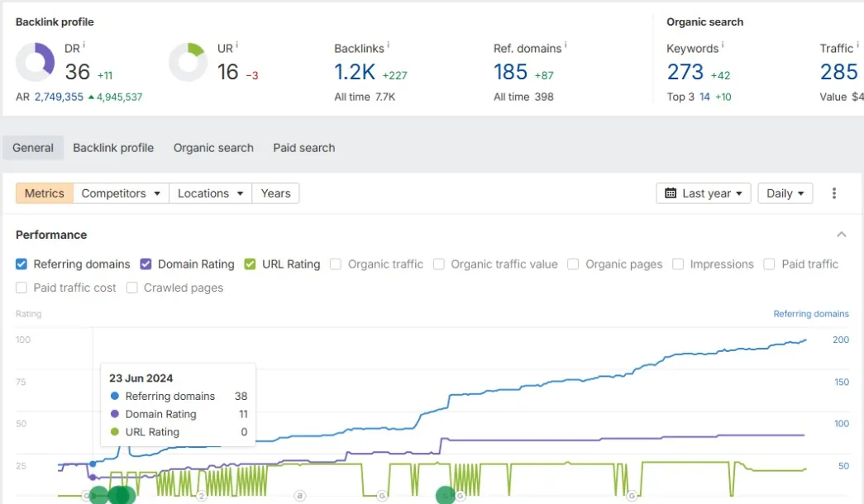Open the Organic search tab
This screenshot has height=504, width=864.
click(214, 148)
